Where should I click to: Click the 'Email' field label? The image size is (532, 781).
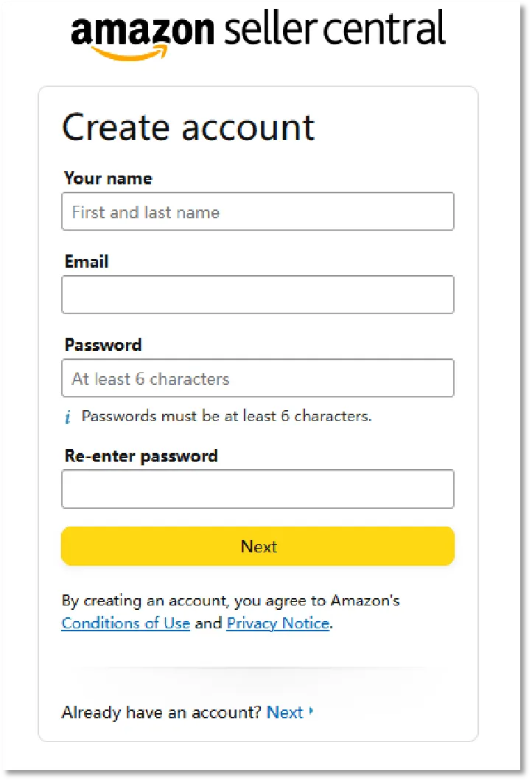87,262
